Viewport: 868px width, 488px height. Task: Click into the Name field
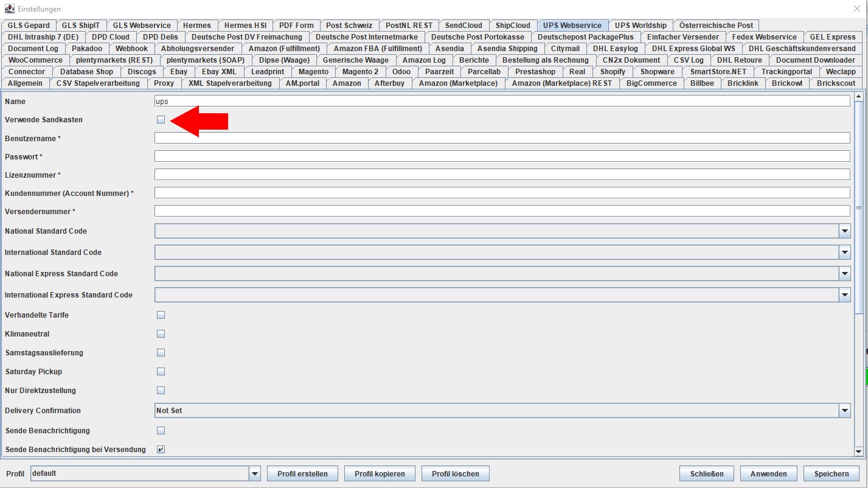(502, 102)
